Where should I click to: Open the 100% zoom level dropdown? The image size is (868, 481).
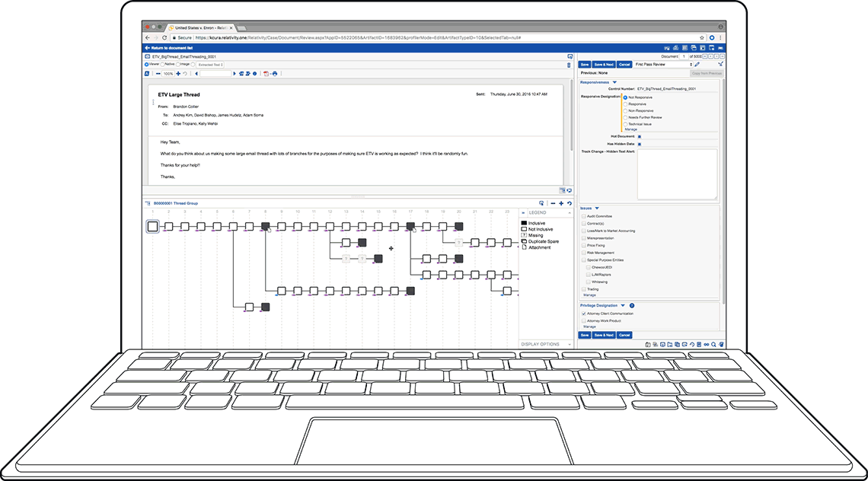tap(168, 74)
